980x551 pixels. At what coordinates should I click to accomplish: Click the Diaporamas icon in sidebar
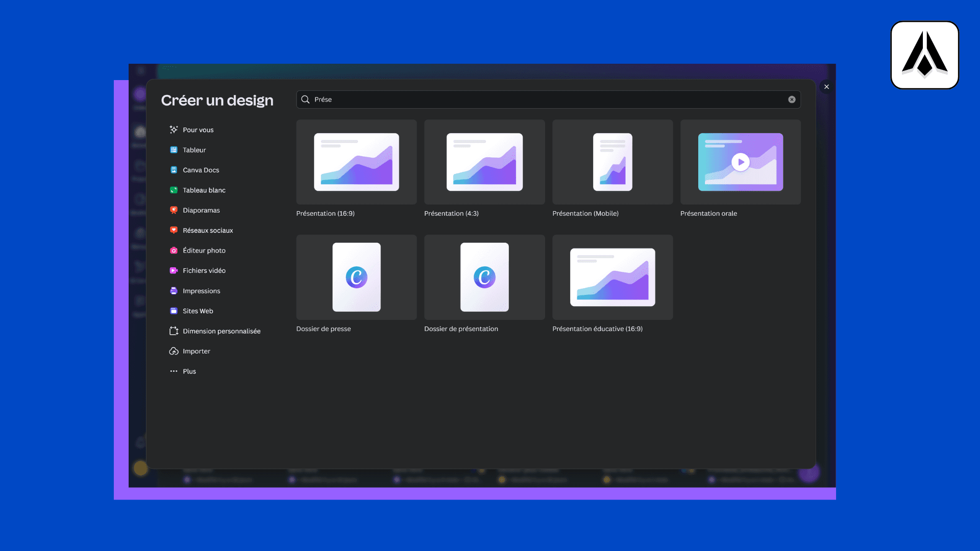174,210
